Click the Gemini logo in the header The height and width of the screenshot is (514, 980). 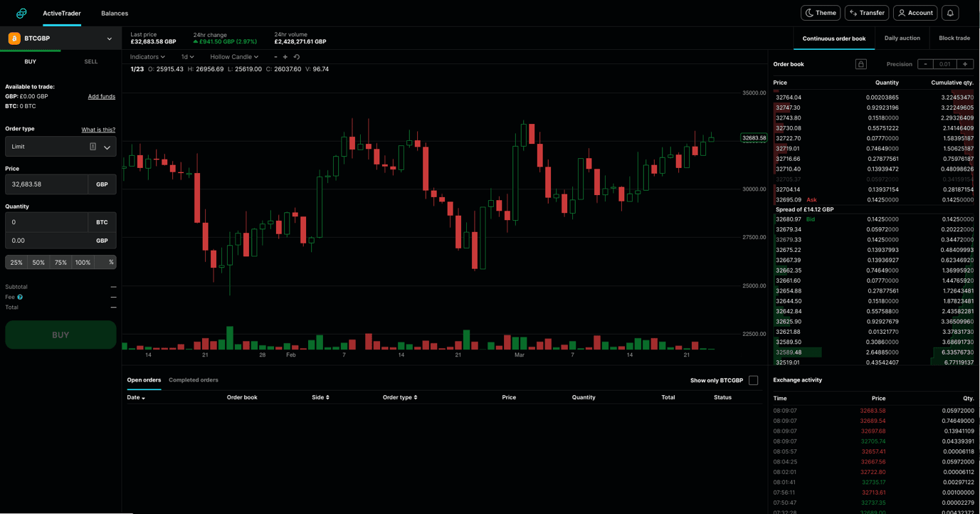(x=21, y=13)
